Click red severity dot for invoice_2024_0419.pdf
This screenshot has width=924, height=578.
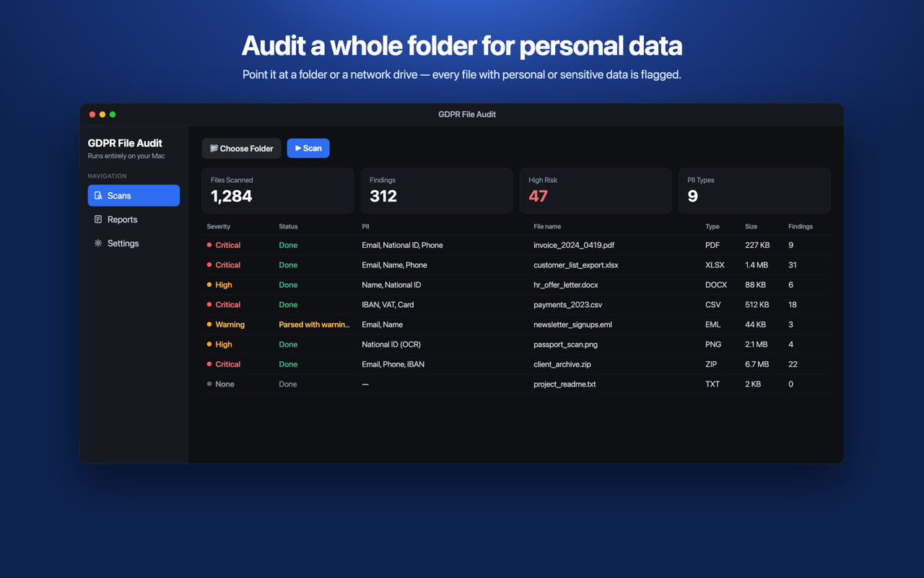click(209, 245)
